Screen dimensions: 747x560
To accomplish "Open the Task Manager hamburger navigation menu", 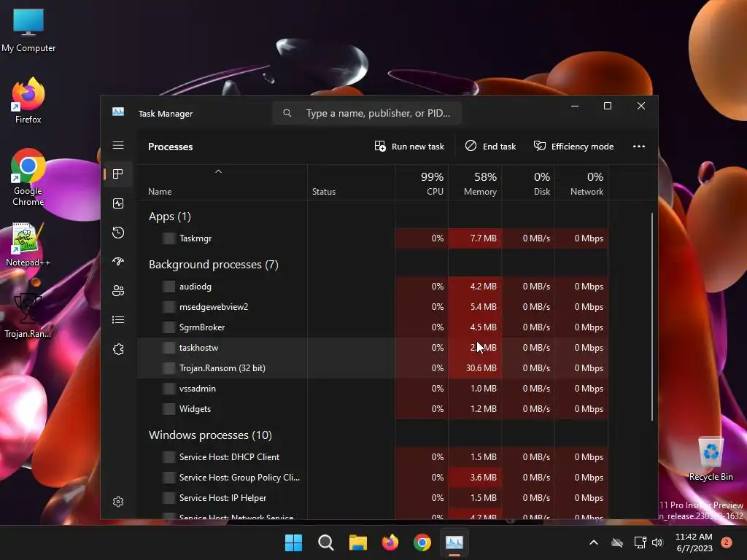I will point(118,145).
